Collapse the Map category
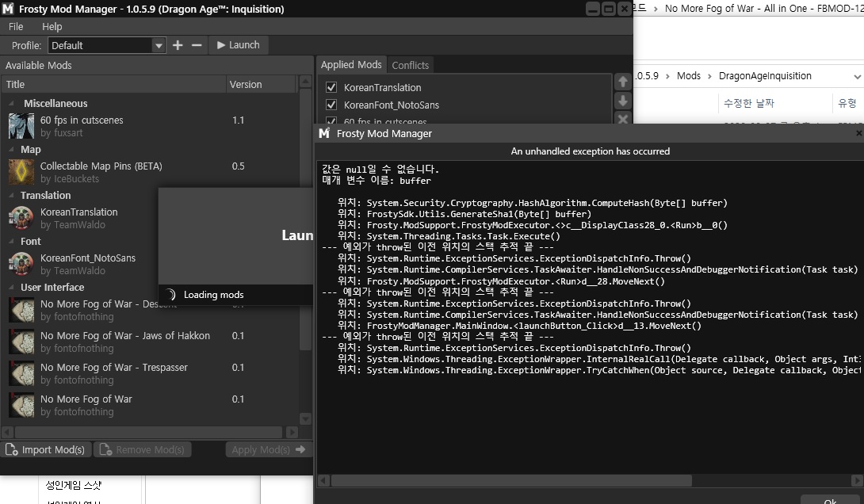This screenshot has height=504, width=864. coord(12,149)
